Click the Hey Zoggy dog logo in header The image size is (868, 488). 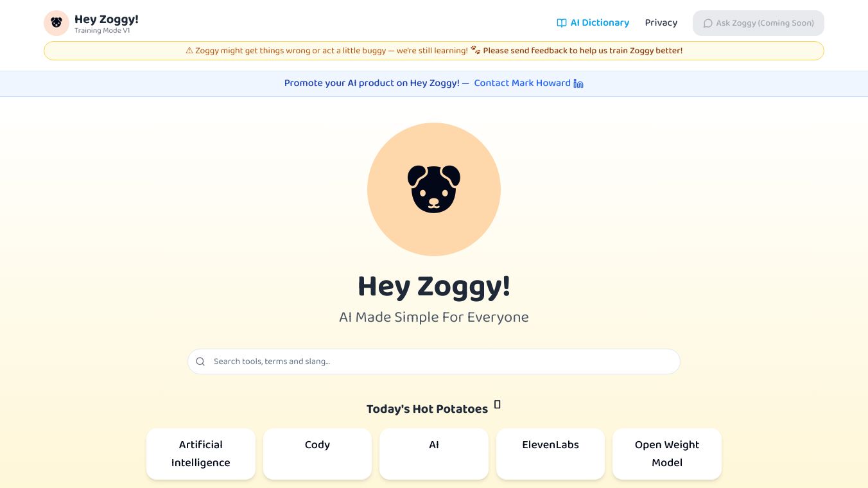tap(56, 23)
